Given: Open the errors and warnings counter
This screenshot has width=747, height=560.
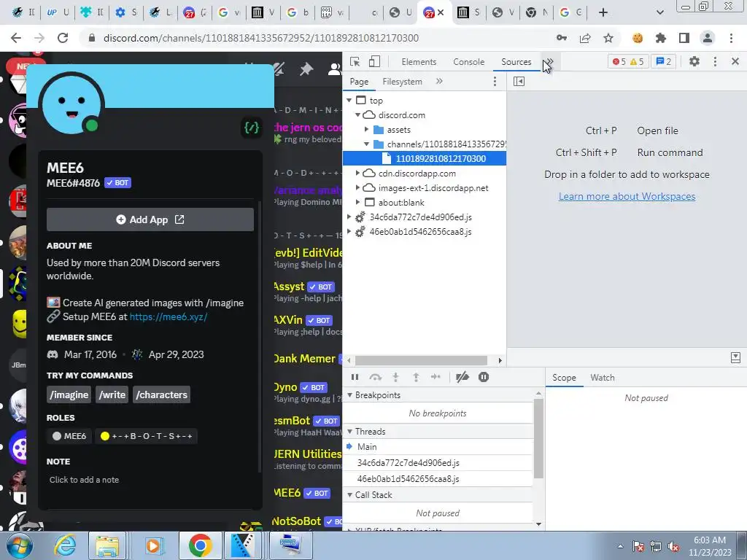Looking at the screenshot, I should pos(628,61).
